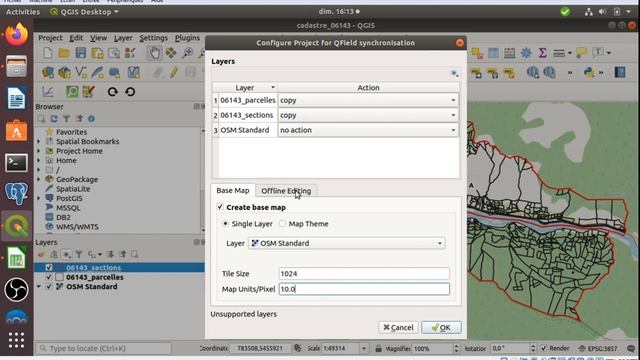
Task: Click the Cancel button in the dialog
Action: coord(398,327)
